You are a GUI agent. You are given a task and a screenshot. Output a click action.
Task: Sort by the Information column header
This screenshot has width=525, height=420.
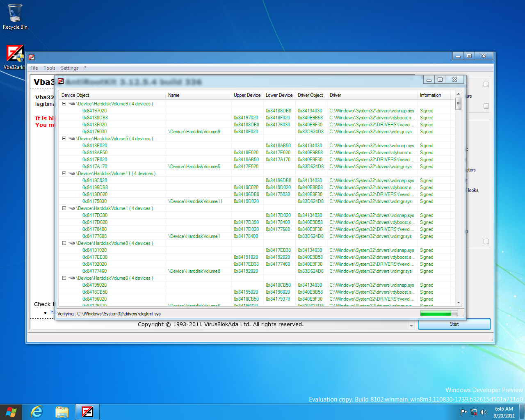[434, 95]
